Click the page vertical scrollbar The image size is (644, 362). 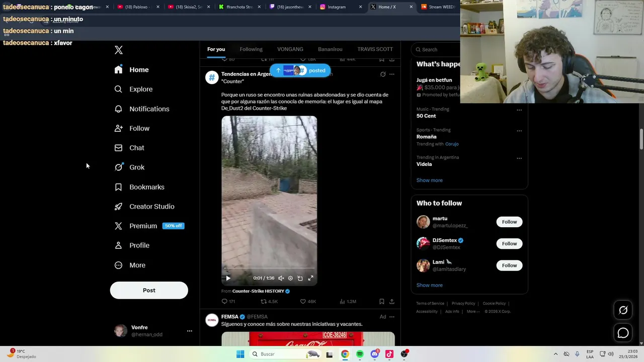coord(641,140)
